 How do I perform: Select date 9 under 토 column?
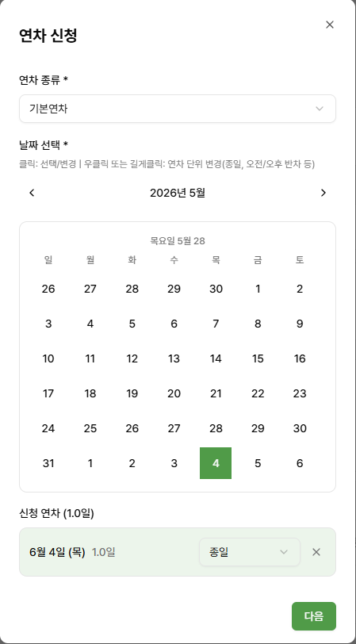pos(300,324)
